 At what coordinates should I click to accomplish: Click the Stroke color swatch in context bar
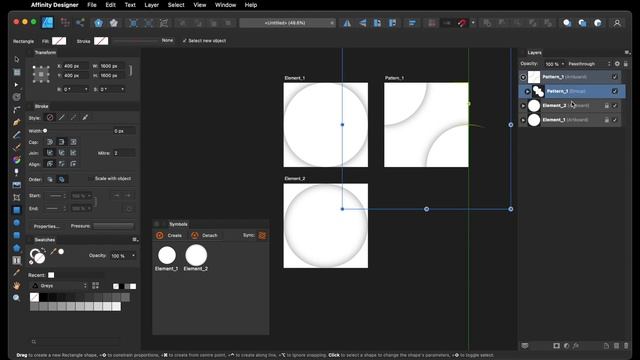(x=101, y=41)
